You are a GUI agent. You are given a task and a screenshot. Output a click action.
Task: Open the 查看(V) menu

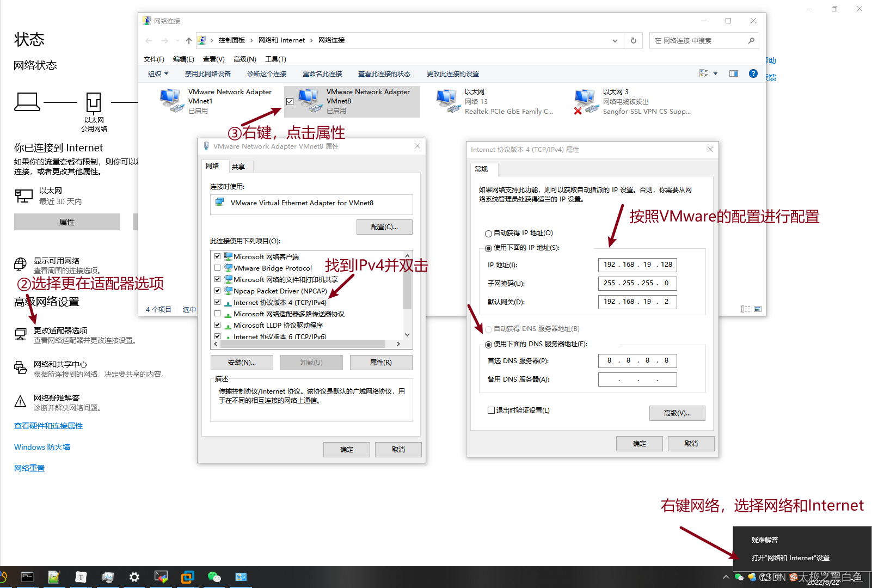(214, 59)
